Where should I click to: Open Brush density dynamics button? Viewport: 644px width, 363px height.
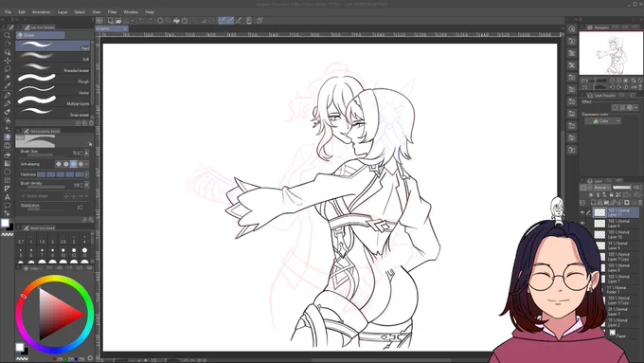point(86,186)
